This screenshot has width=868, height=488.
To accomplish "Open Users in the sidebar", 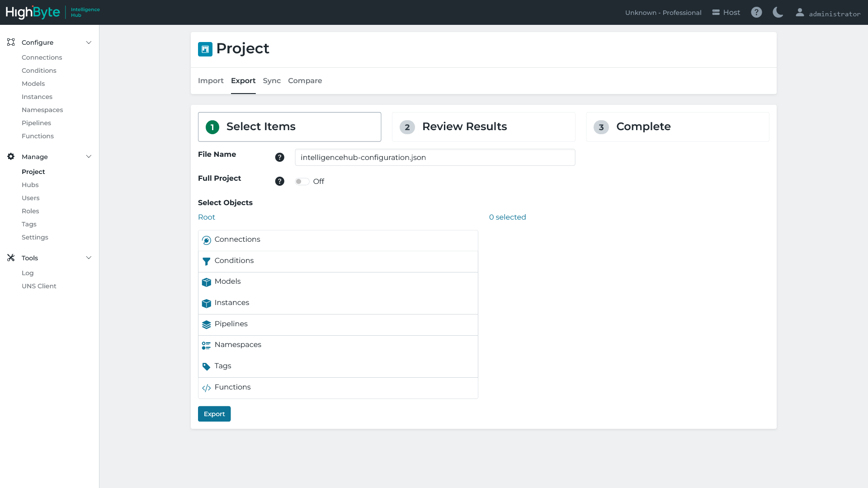I will click(31, 198).
